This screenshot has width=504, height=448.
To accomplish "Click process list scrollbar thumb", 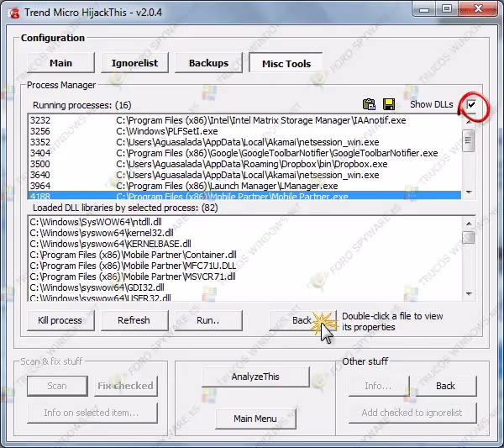I will coord(469,140).
